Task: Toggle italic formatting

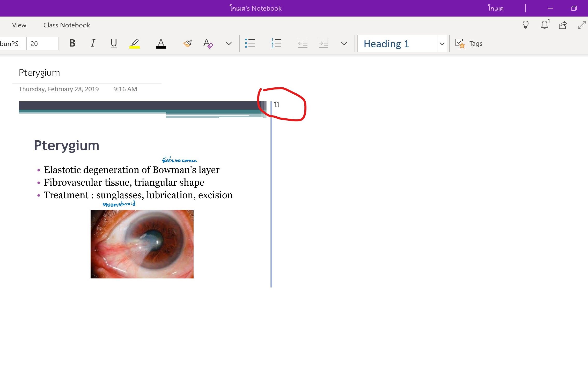Action: 93,43
